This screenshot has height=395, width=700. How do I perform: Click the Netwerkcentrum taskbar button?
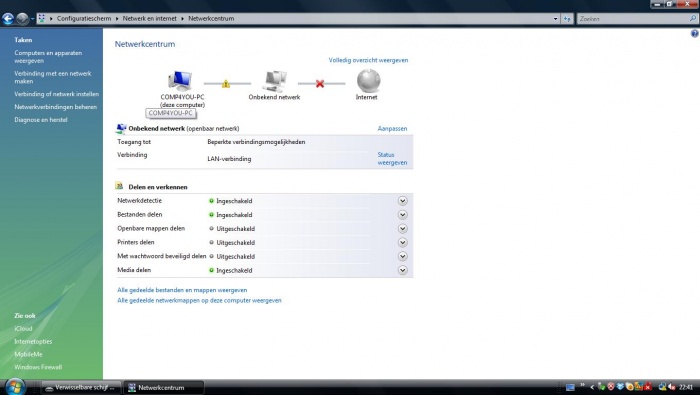(x=163, y=387)
